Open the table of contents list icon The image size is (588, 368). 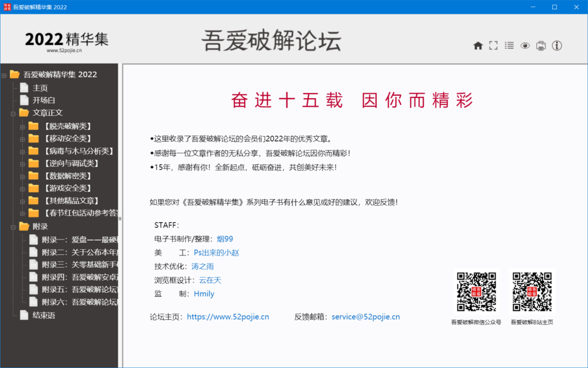(x=509, y=45)
